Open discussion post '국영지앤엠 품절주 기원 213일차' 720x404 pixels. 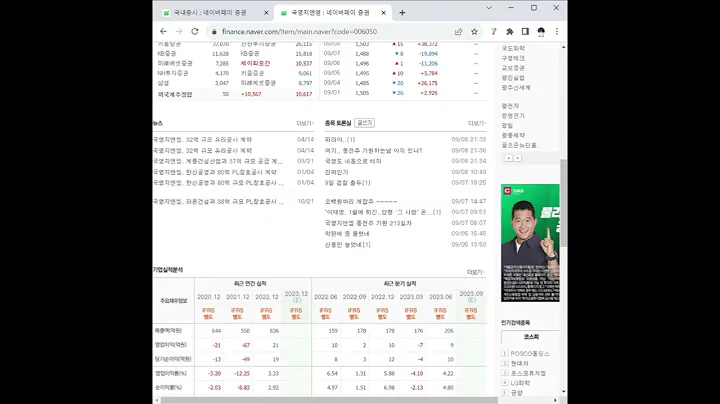point(368,223)
